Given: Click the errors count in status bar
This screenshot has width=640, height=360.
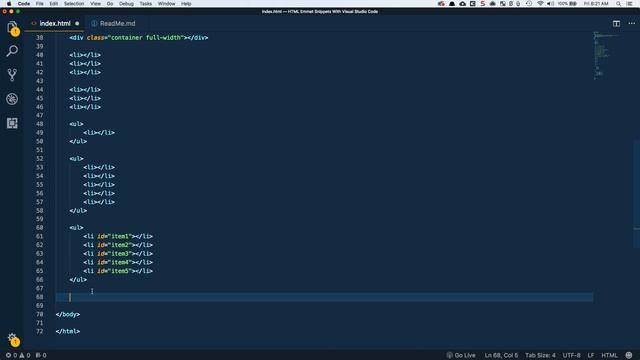Looking at the screenshot, I should coord(11,356).
